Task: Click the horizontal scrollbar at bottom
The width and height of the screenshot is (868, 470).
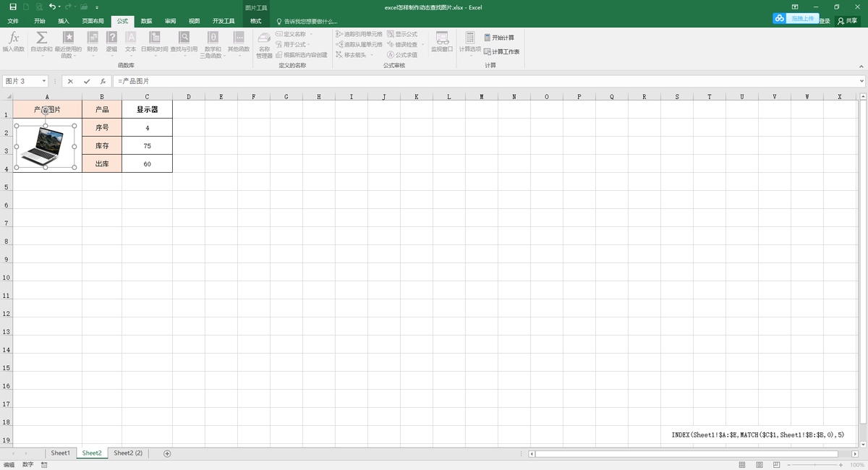Action: tap(686, 453)
